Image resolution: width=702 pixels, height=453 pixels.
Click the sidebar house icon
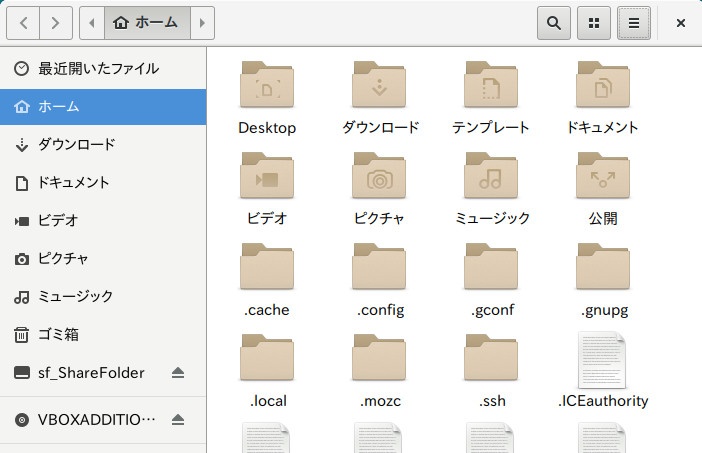pyautogui.click(x=21, y=107)
